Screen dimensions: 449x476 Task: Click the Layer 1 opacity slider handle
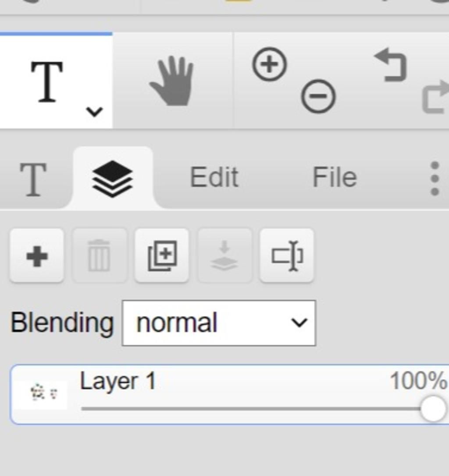coord(433,409)
